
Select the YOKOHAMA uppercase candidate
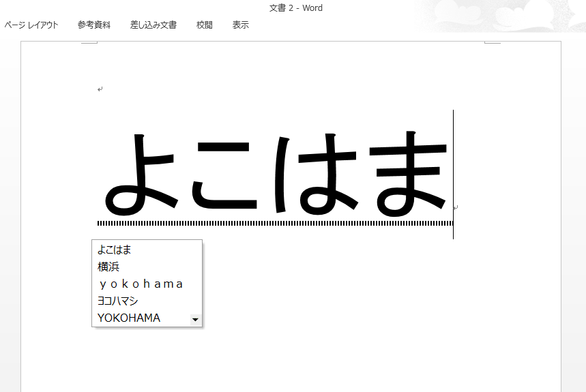click(141, 318)
